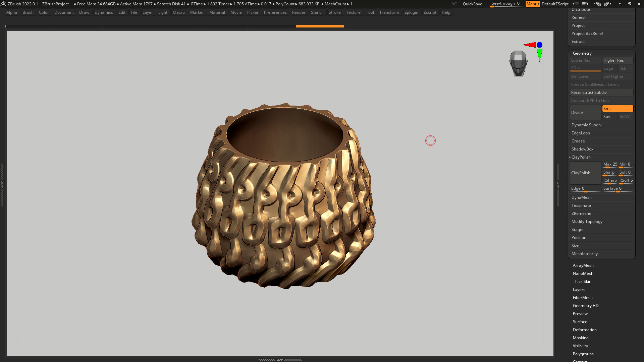Viewport: 644px width, 362px height.
Task: Adjust the ClayPolish Min 0 slider
Action: point(626,164)
